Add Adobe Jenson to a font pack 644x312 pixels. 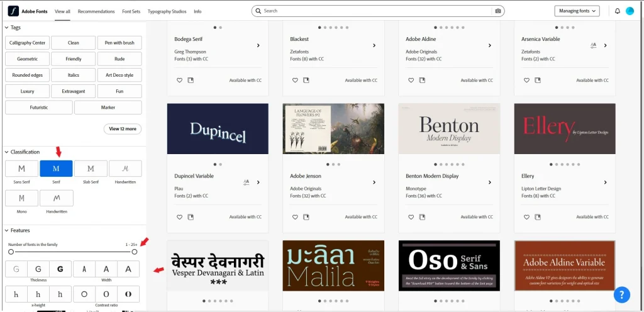click(306, 217)
